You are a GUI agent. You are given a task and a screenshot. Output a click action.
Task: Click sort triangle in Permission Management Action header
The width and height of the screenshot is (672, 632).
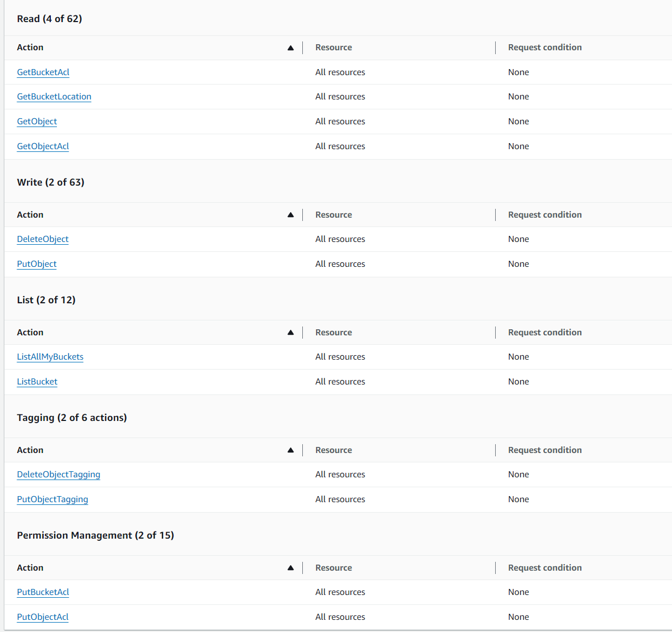(x=291, y=568)
